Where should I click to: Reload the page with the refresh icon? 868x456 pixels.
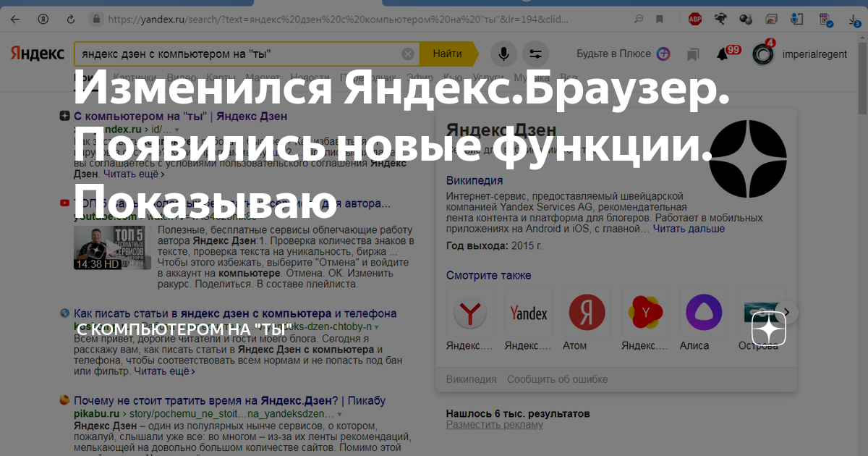(x=70, y=20)
